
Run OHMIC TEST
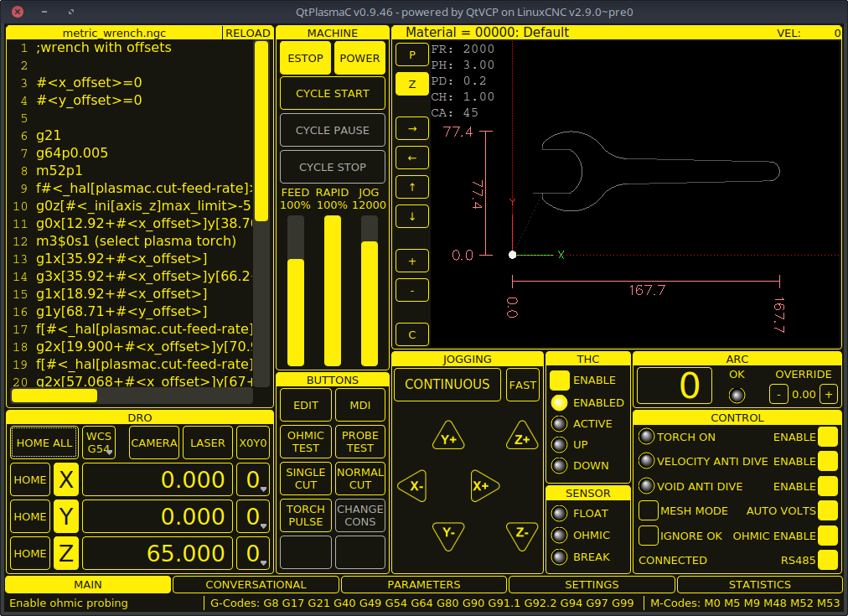(x=306, y=442)
